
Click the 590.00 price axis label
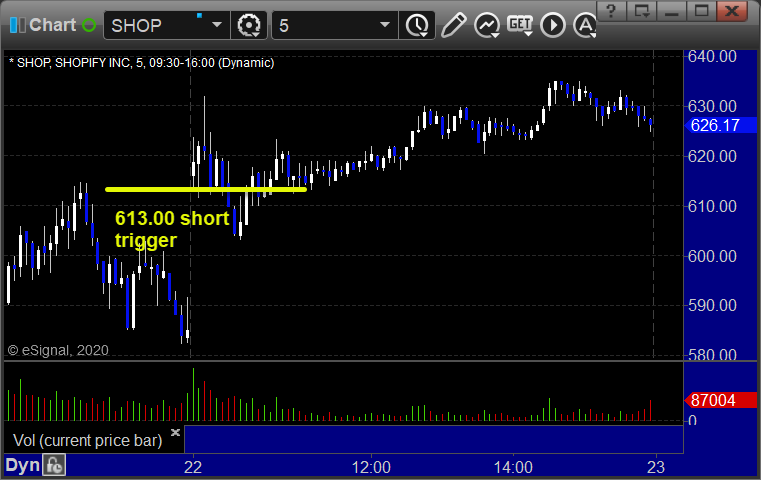(x=712, y=305)
